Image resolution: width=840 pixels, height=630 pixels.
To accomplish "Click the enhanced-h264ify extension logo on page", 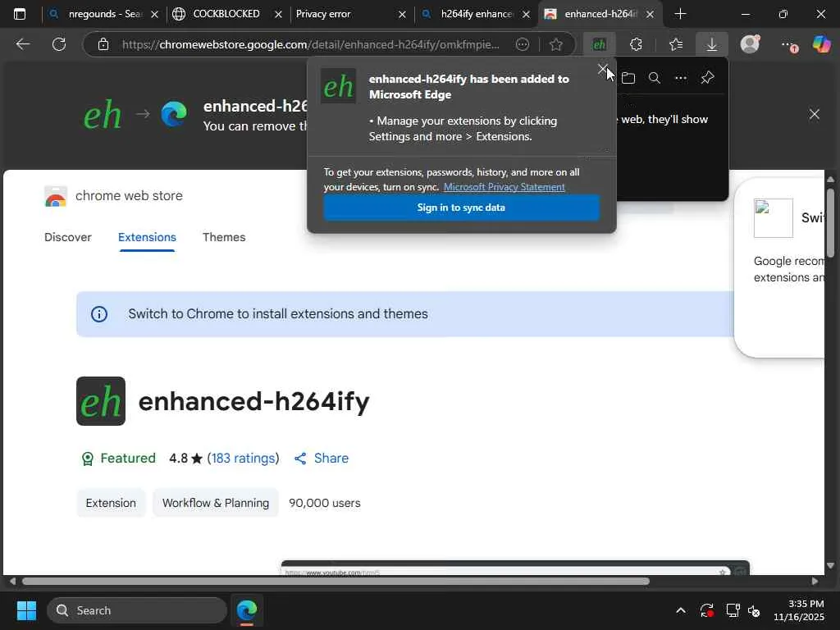I will pyautogui.click(x=101, y=401).
